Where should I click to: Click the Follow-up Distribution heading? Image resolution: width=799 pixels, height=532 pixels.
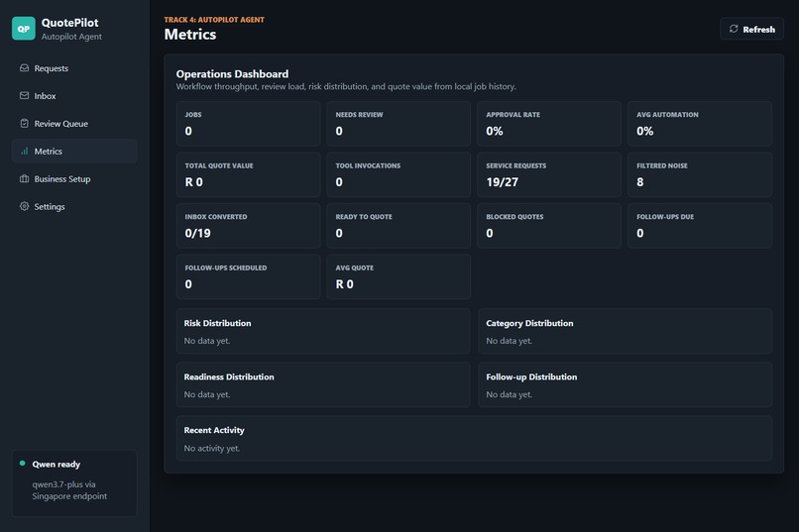[x=531, y=376]
